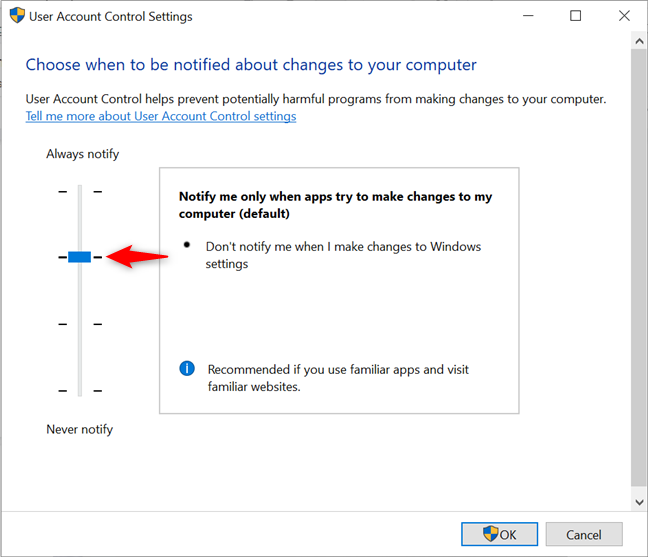
Task: Click the UAC shield icon in title bar
Action: click(17, 16)
